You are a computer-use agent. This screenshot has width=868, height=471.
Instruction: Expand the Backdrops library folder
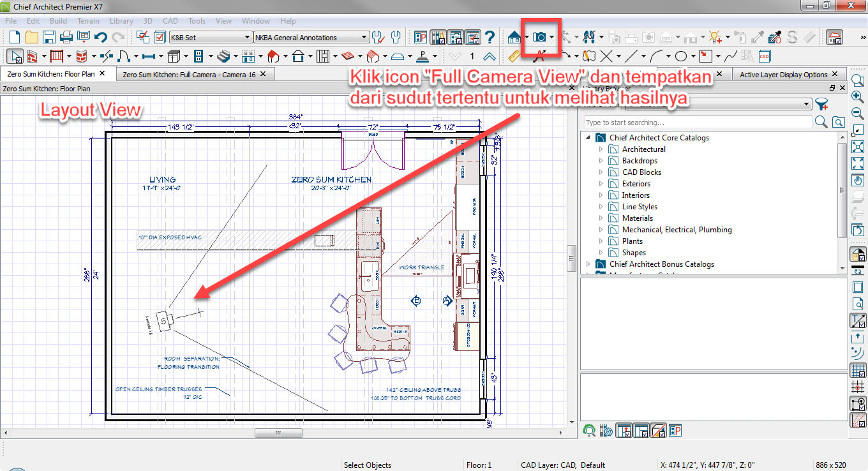601,161
